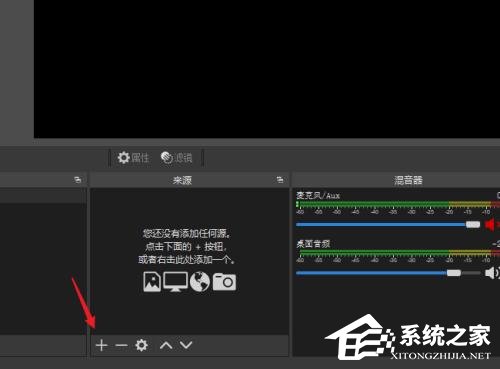Viewport: 500px width, 369px height.
Task: Click the 麦克风/Aux level meter
Action: (398, 204)
